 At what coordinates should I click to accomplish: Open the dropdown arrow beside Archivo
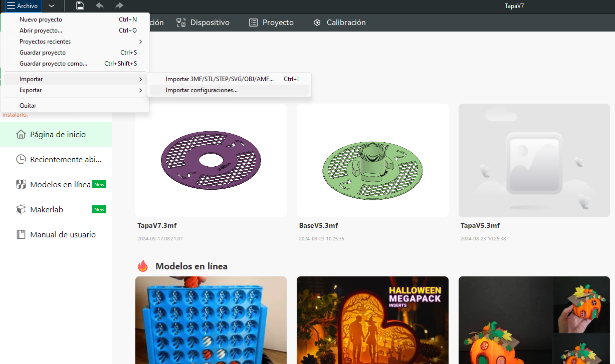click(52, 6)
